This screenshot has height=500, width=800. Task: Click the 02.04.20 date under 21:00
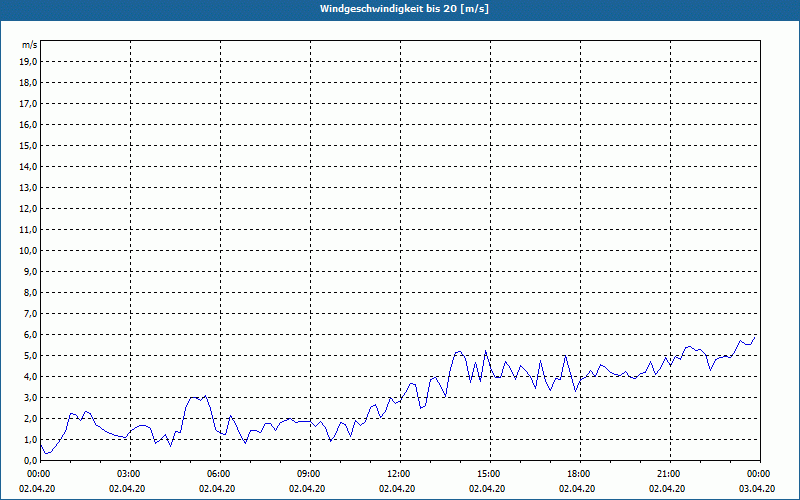[x=667, y=489]
